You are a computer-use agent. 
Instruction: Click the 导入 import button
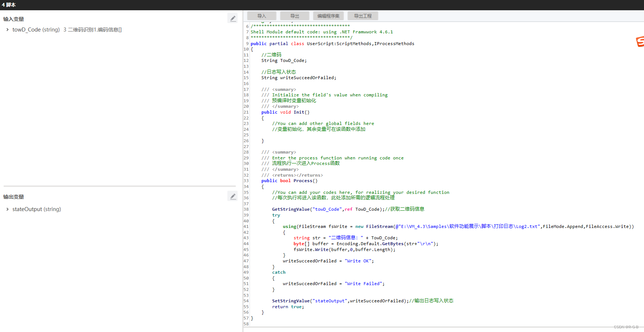click(262, 16)
